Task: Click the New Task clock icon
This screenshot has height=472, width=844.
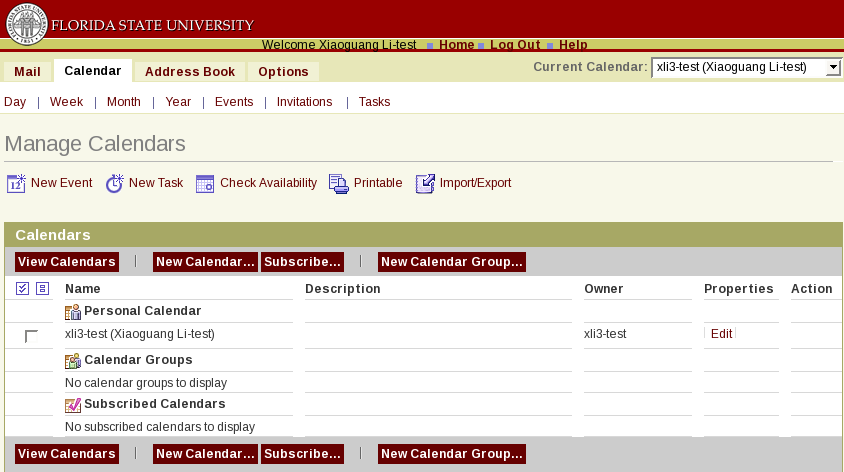Action: (x=114, y=184)
